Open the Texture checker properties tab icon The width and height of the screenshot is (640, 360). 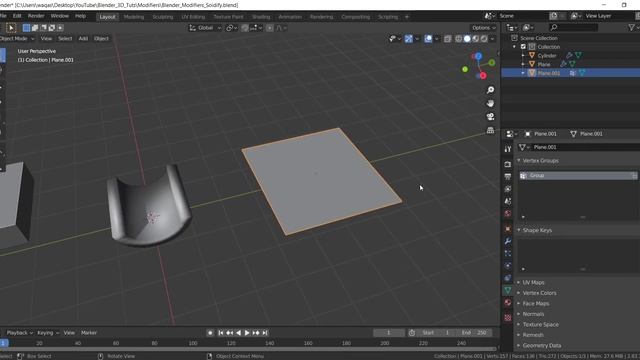coord(507,318)
